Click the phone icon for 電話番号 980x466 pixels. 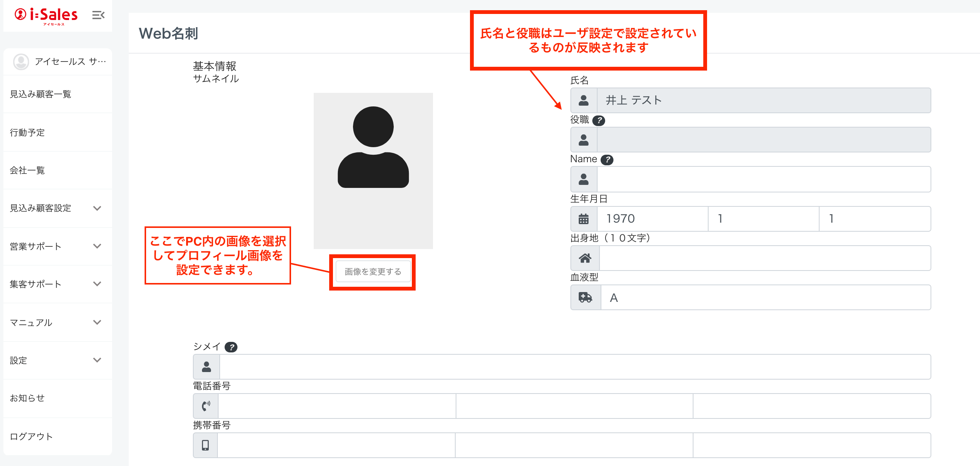[x=206, y=406]
